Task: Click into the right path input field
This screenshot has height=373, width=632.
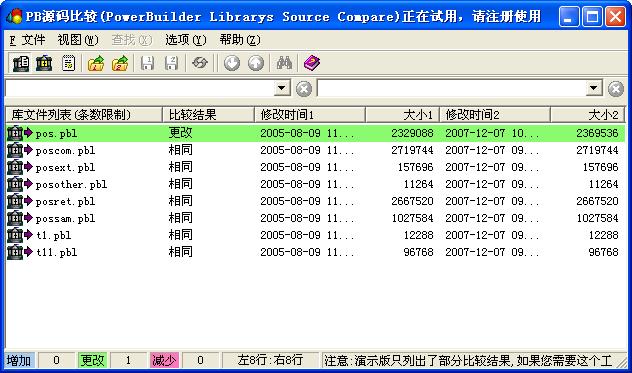Action: [451, 88]
